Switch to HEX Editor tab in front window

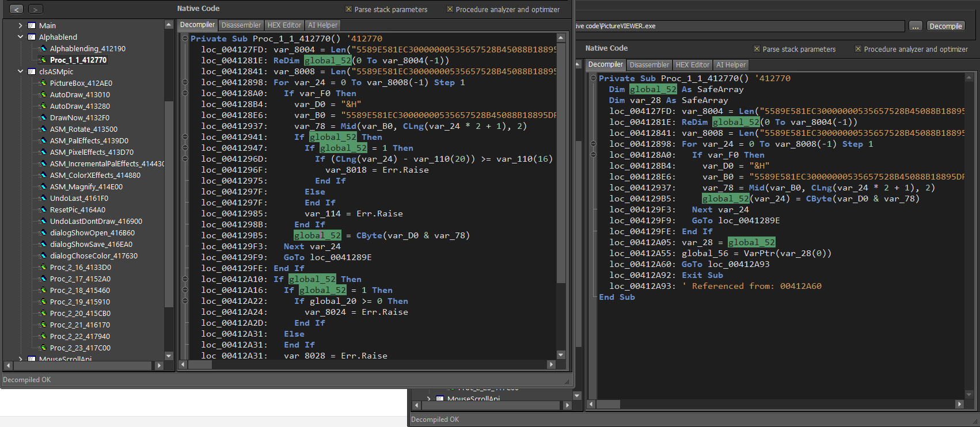(284, 25)
